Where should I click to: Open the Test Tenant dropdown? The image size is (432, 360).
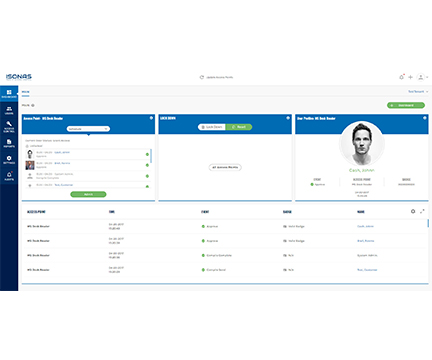click(x=418, y=91)
